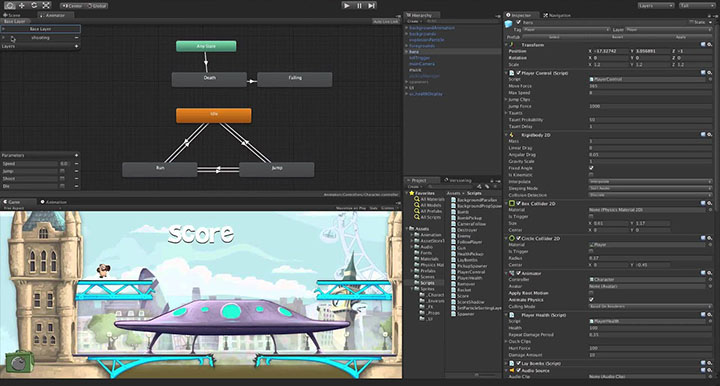Toggle the Shoot parameter checkbox
This screenshot has height=386, width=720.
pyautogui.click(x=62, y=179)
